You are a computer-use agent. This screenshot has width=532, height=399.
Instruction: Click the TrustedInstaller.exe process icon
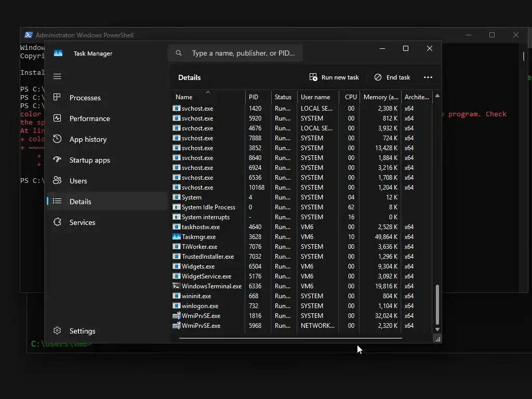(x=177, y=257)
